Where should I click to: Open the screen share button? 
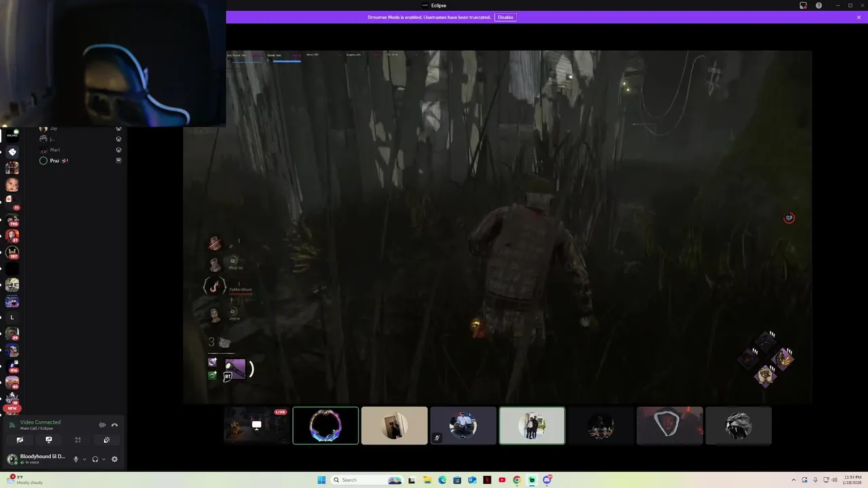[x=49, y=440]
